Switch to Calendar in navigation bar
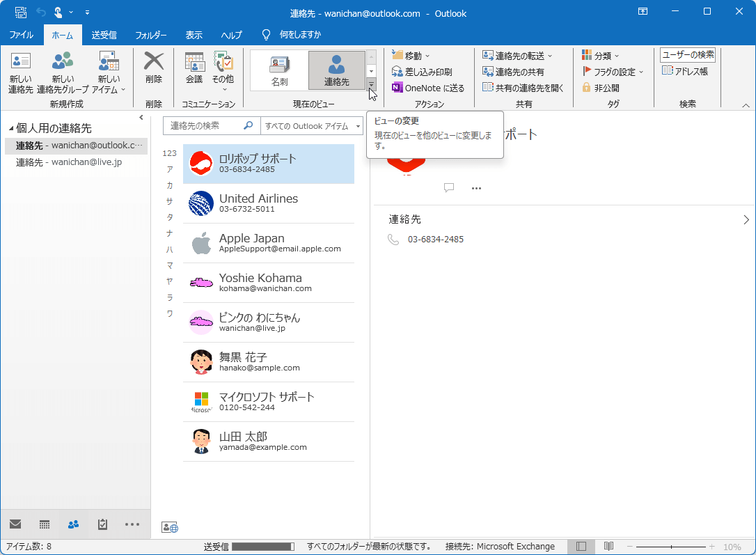This screenshot has height=555, width=756. 45,524
